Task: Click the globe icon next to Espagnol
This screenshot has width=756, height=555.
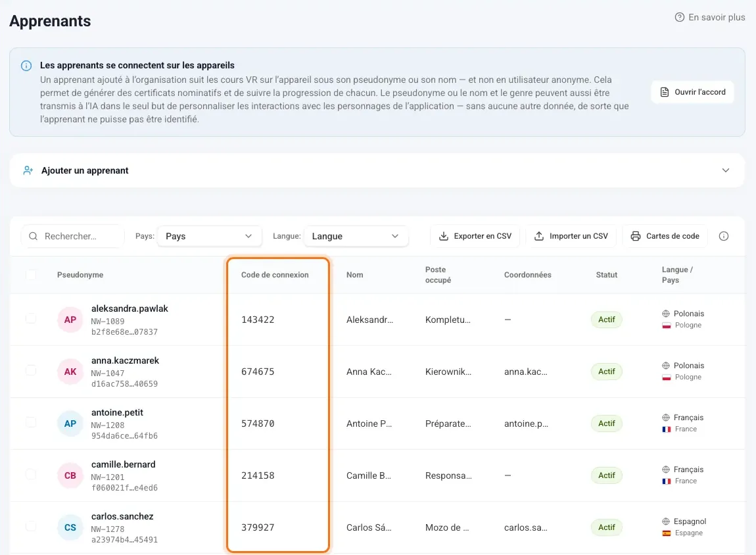Action: point(666,521)
